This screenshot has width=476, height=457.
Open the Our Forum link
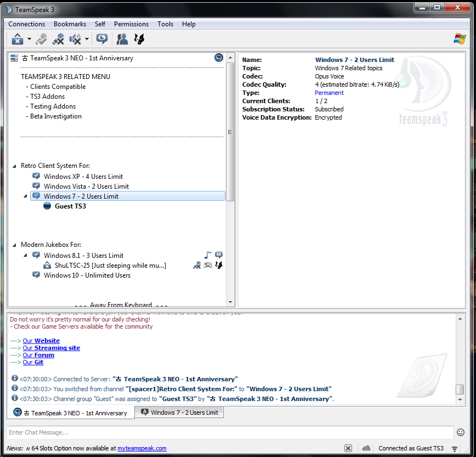tap(38, 355)
